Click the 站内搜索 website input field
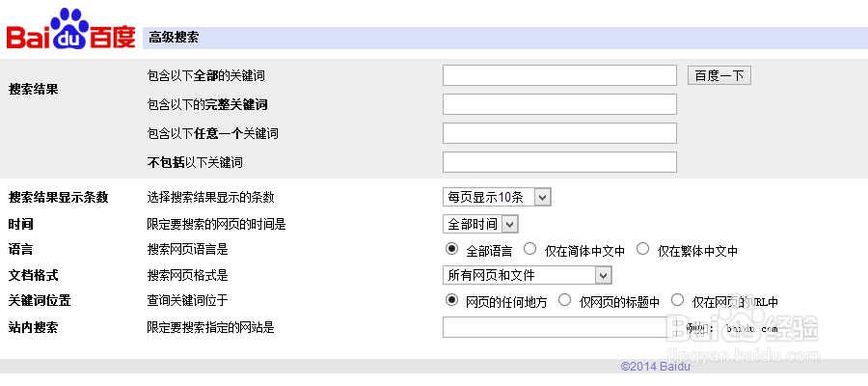The image size is (868, 386). click(x=555, y=327)
